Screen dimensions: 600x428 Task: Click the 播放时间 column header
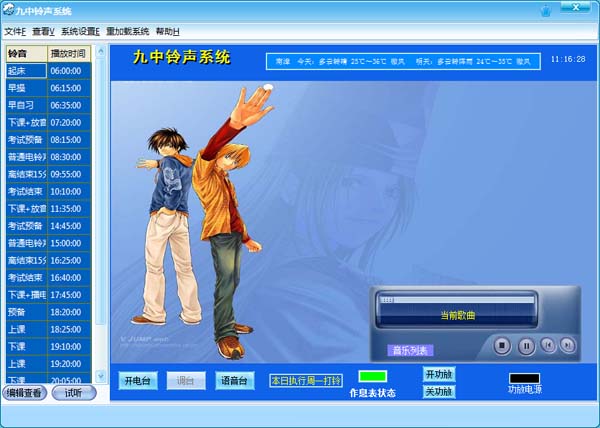[x=69, y=54]
